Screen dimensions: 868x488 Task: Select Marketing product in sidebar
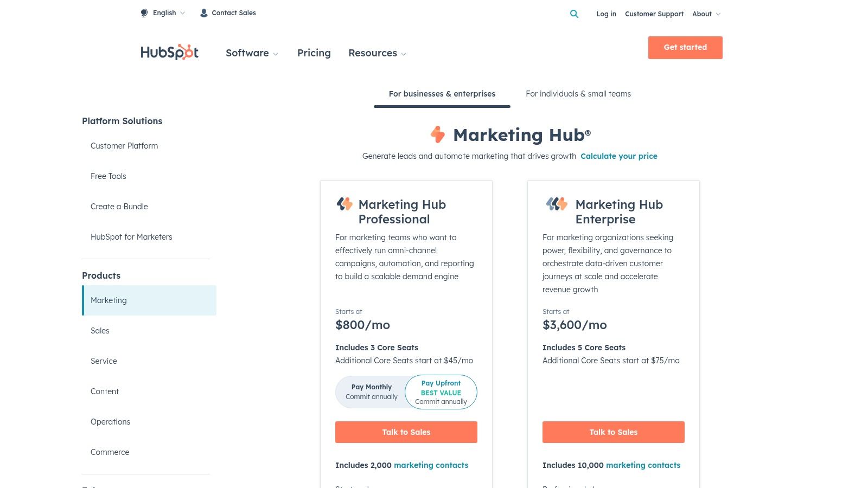(x=149, y=300)
